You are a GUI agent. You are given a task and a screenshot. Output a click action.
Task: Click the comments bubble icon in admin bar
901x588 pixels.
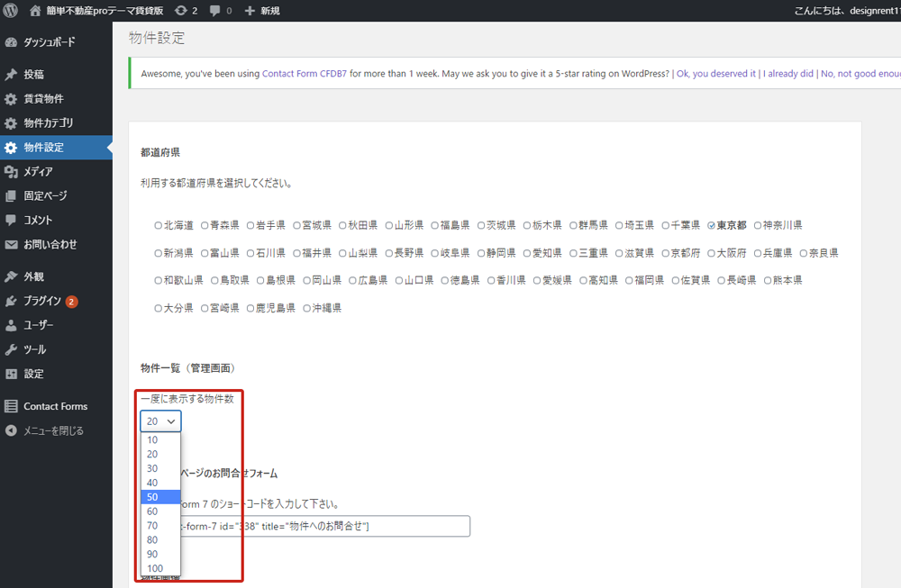(x=215, y=11)
